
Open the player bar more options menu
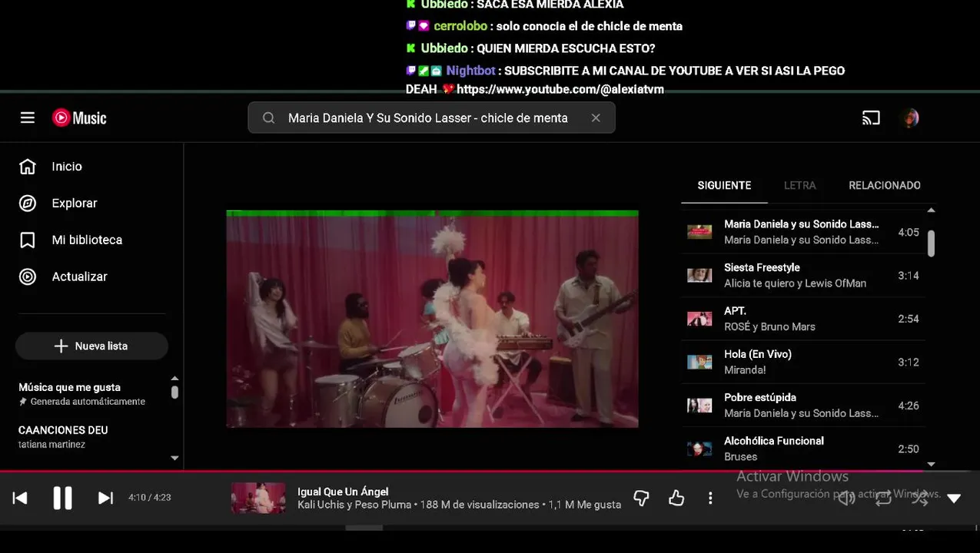(x=710, y=498)
